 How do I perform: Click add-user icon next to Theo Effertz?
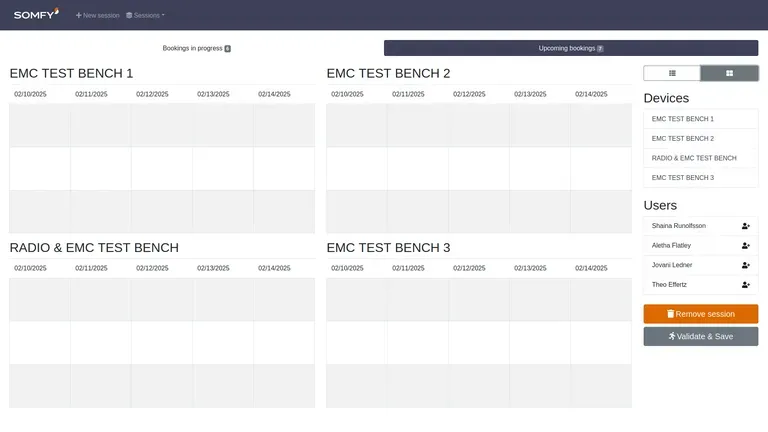pos(745,285)
